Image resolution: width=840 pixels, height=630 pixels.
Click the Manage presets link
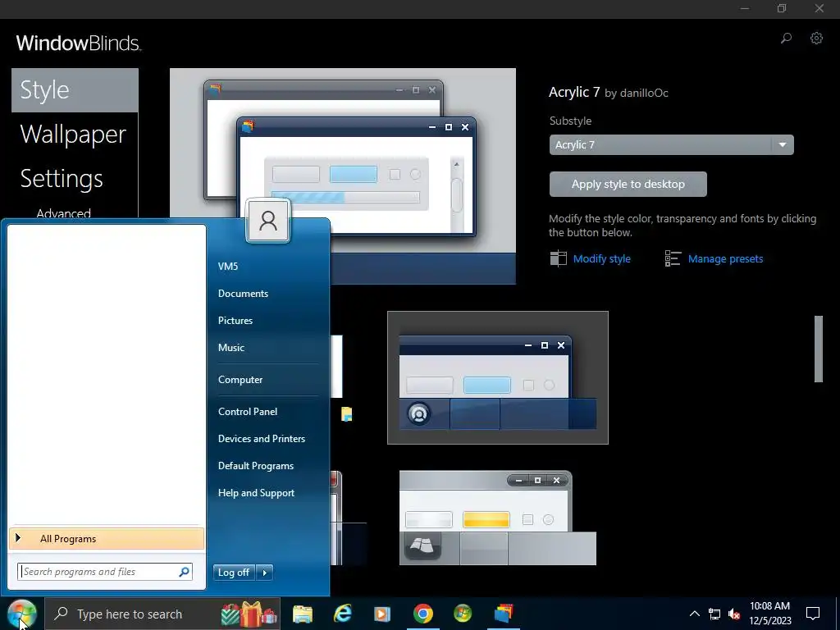725,258
